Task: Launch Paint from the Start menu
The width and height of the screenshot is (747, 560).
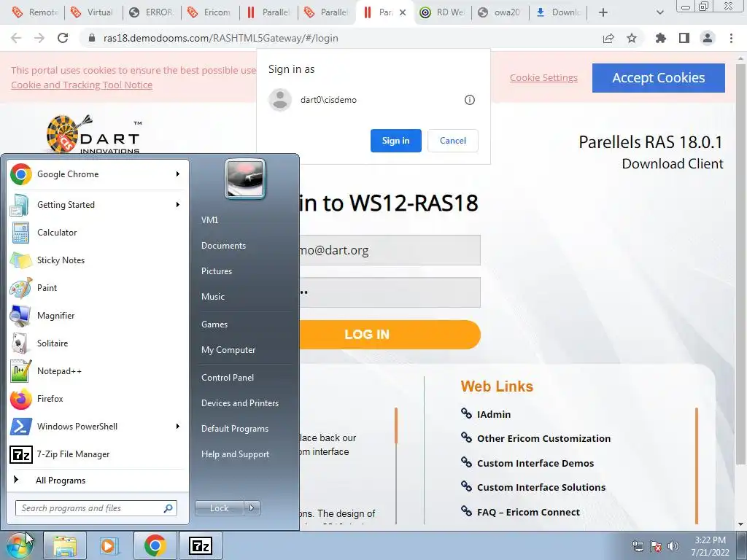Action: click(98, 287)
